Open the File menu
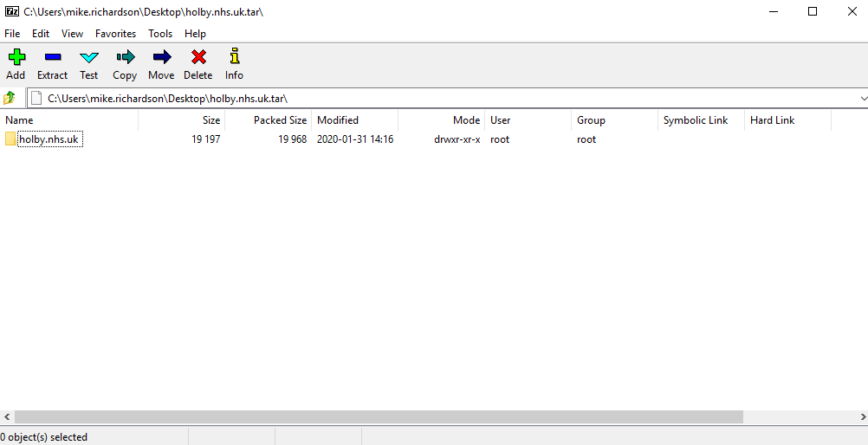The width and height of the screenshot is (868, 445). point(12,34)
